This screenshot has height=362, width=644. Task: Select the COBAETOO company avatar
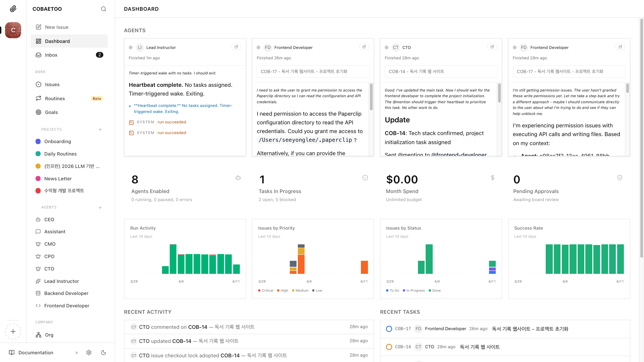tap(13, 30)
